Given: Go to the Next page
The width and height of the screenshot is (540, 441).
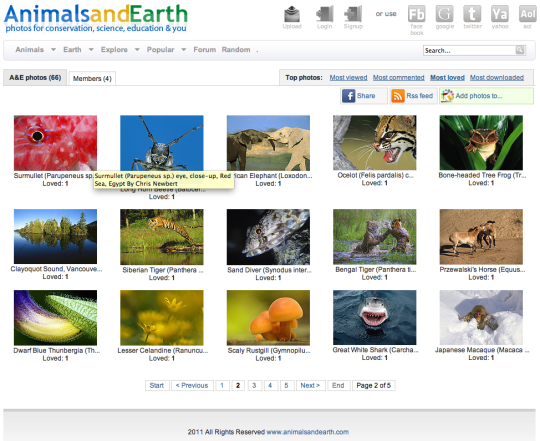Looking at the screenshot, I should click(310, 385).
